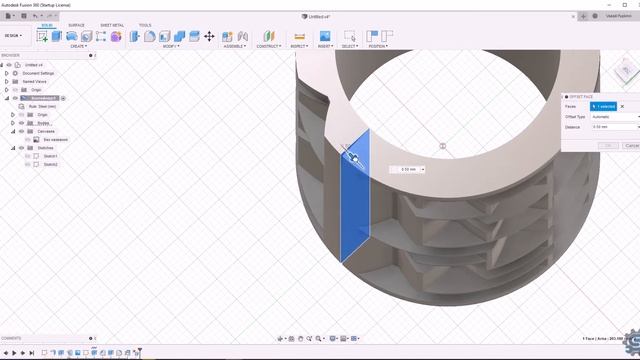Collapse the Canvases folder
640x360 pixels.
point(13,131)
